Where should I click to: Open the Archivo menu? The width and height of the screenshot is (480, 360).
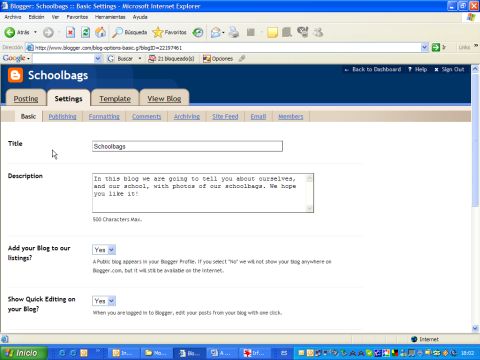pos(13,17)
